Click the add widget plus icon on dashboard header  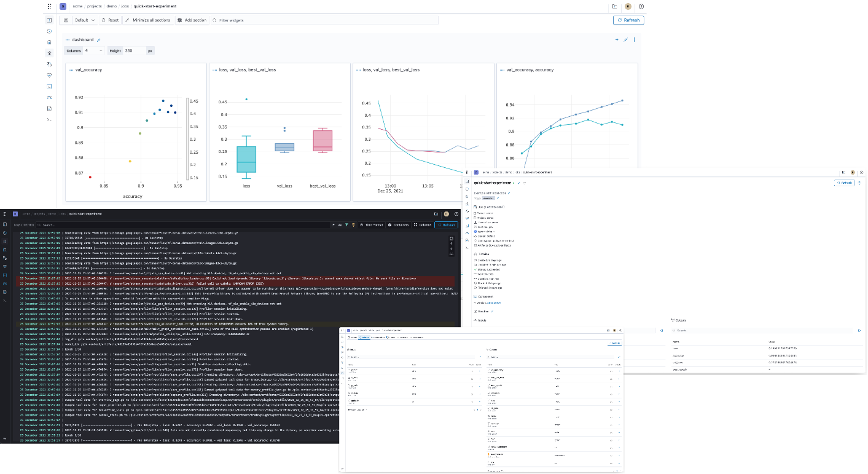617,39
